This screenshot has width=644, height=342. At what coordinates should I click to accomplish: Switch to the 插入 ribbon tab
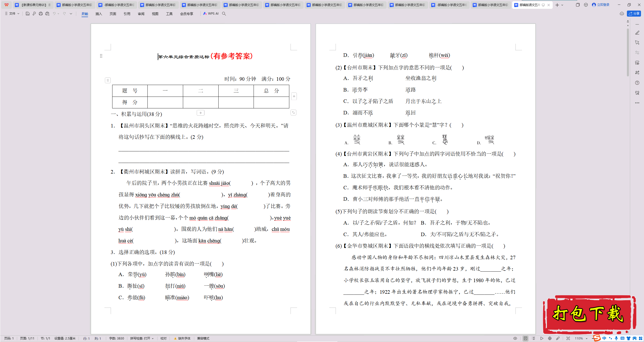point(99,14)
